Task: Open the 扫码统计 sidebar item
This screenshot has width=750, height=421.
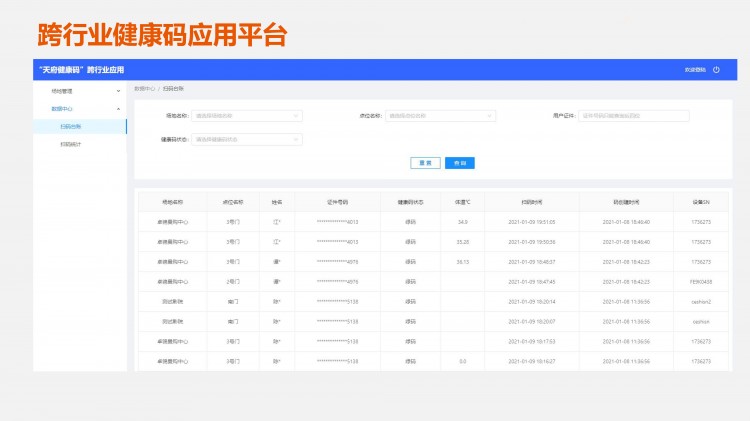Action: pos(71,144)
